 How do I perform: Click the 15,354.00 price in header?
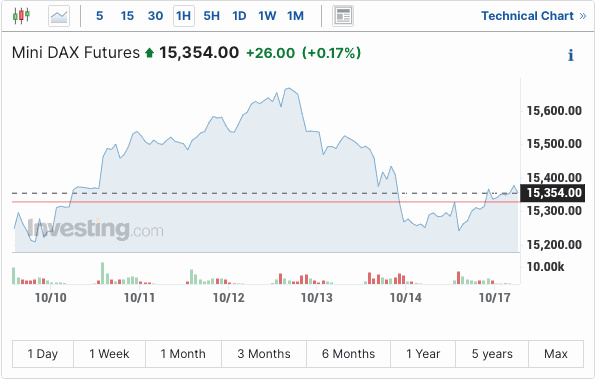[199, 53]
